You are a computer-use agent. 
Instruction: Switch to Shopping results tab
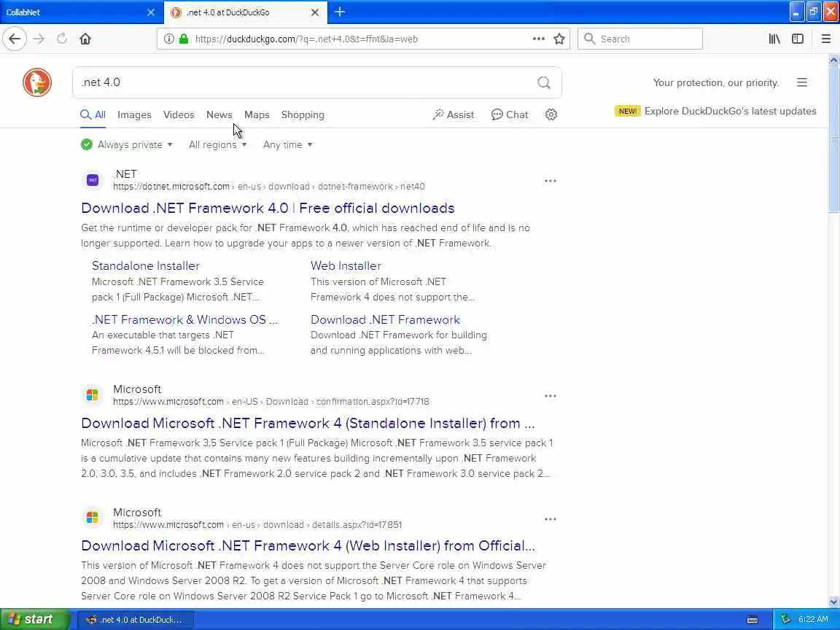click(303, 114)
